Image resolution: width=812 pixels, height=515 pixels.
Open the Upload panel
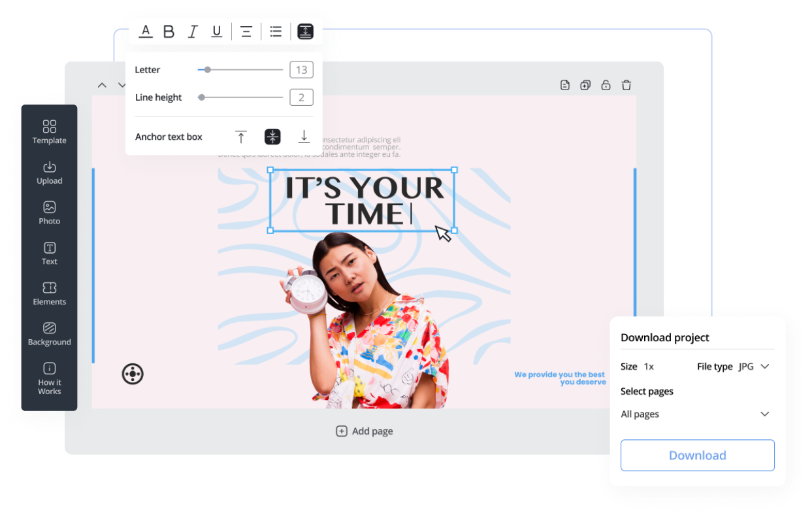tap(50, 173)
